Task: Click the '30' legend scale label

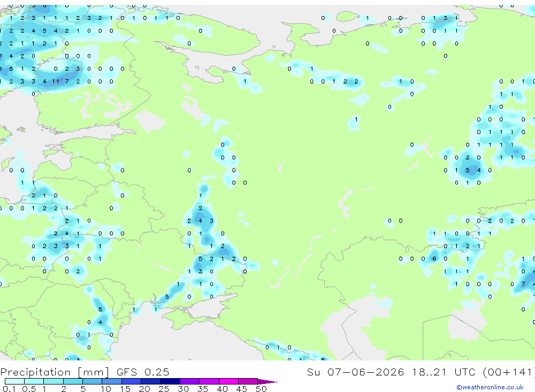Action: click(x=183, y=389)
